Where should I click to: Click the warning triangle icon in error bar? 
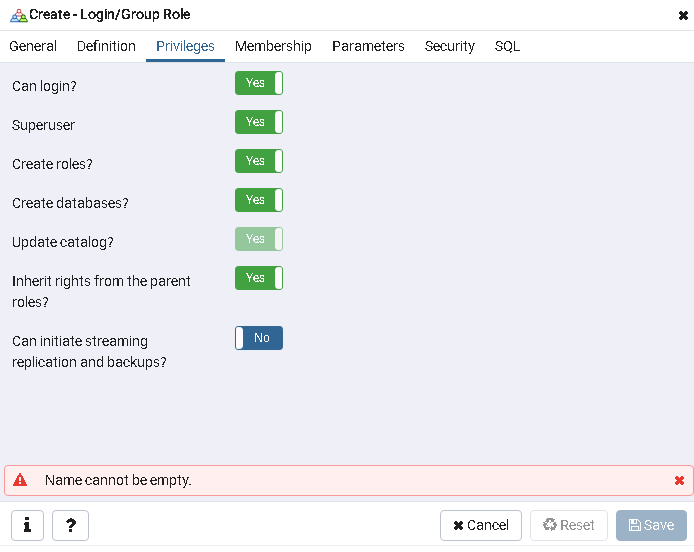(x=20, y=481)
